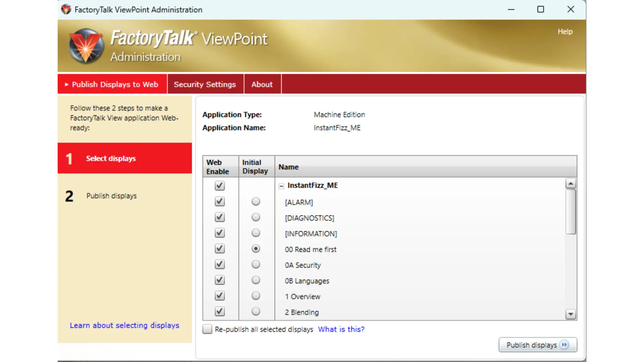Screen dimensions: 644x362
Task: Go to step 2 Publish displays
Action: [111, 196]
